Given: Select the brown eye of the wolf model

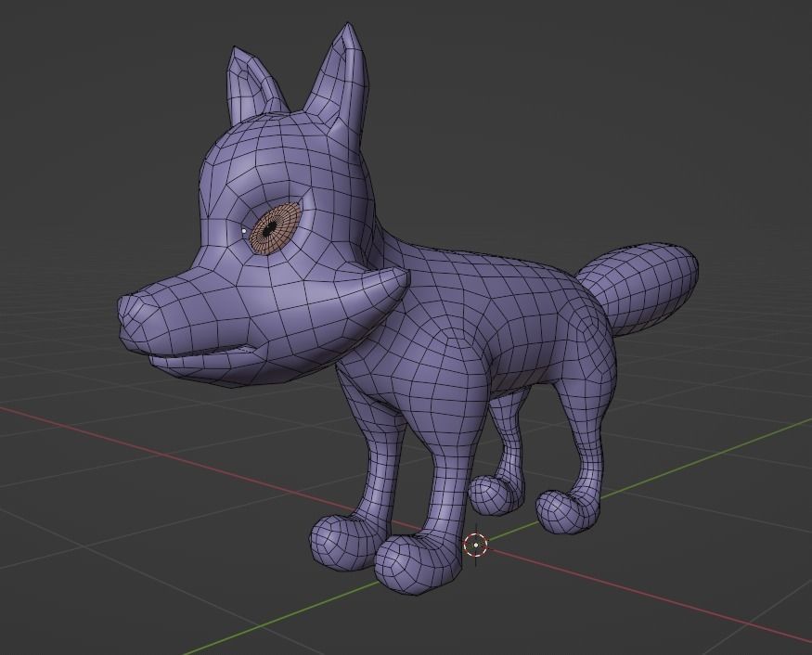Looking at the screenshot, I should (276, 228).
